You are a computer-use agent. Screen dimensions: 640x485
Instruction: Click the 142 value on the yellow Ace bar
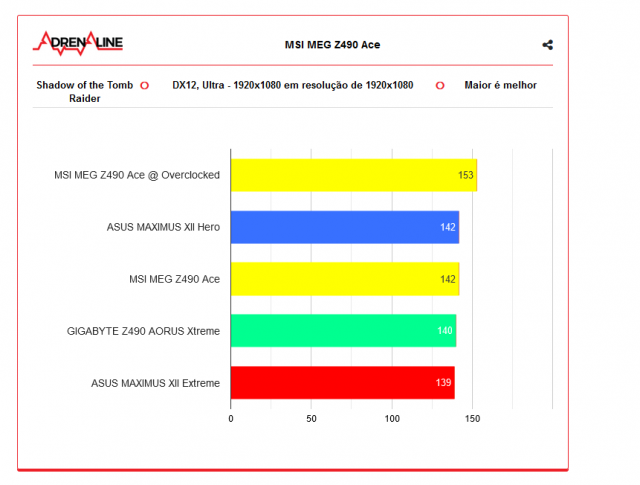coord(448,279)
